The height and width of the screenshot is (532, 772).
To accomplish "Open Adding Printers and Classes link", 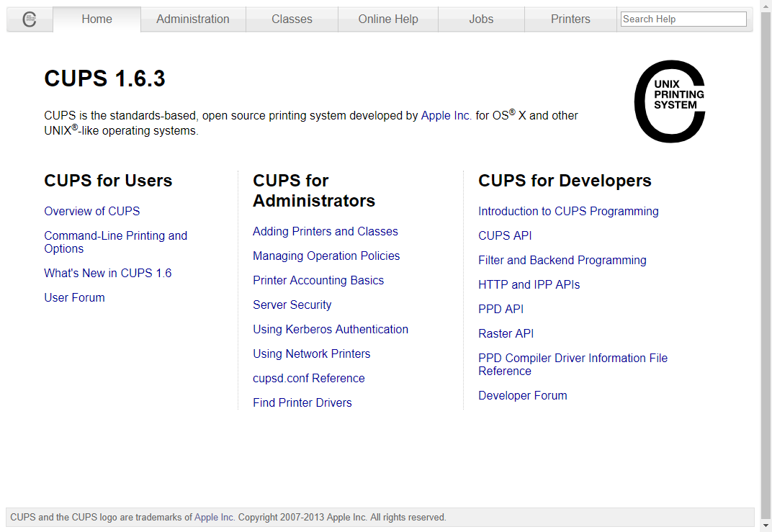I will (x=326, y=231).
